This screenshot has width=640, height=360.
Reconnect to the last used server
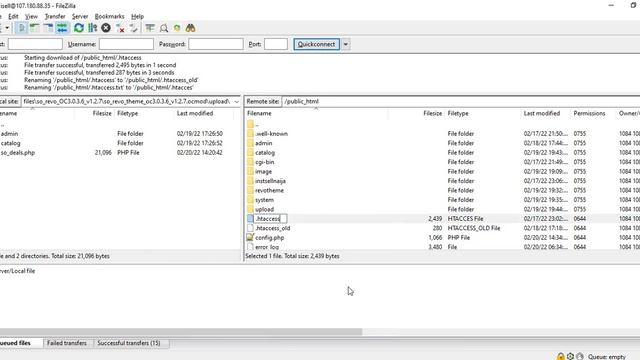coord(133,28)
